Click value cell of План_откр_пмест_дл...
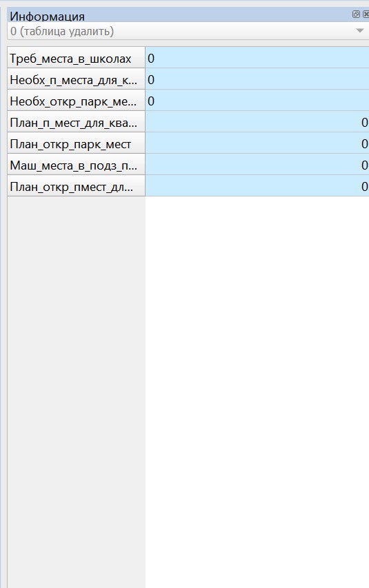This screenshot has height=588, width=369. point(257,186)
